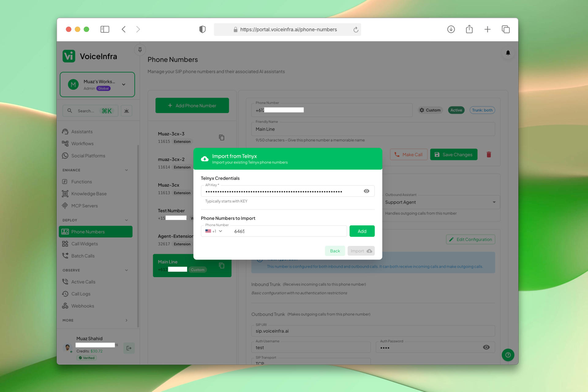Expand the MORE section
The image size is (588, 392).
point(126,320)
